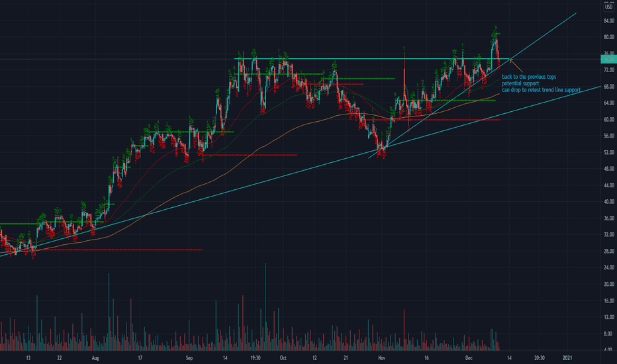Click the Nov date on time axis
The image size is (617, 364).
(x=381, y=358)
